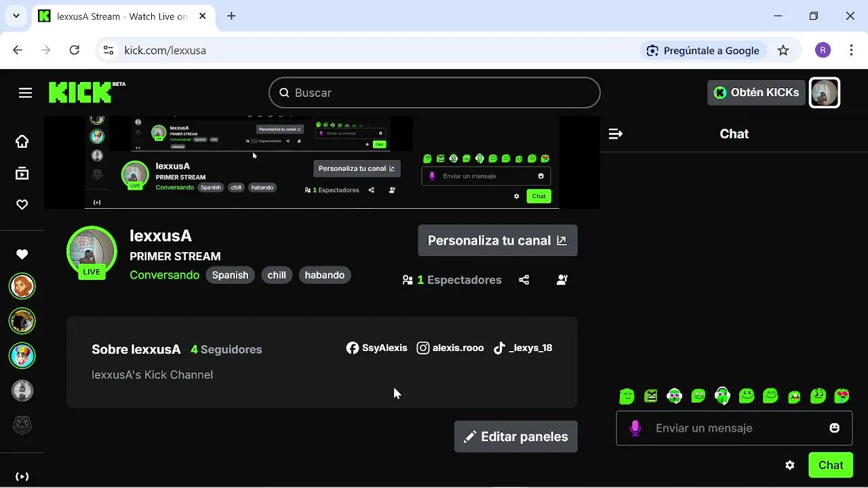Open the cartoon boy avatar channel
This screenshot has height=488, width=868.
(22, 355)
